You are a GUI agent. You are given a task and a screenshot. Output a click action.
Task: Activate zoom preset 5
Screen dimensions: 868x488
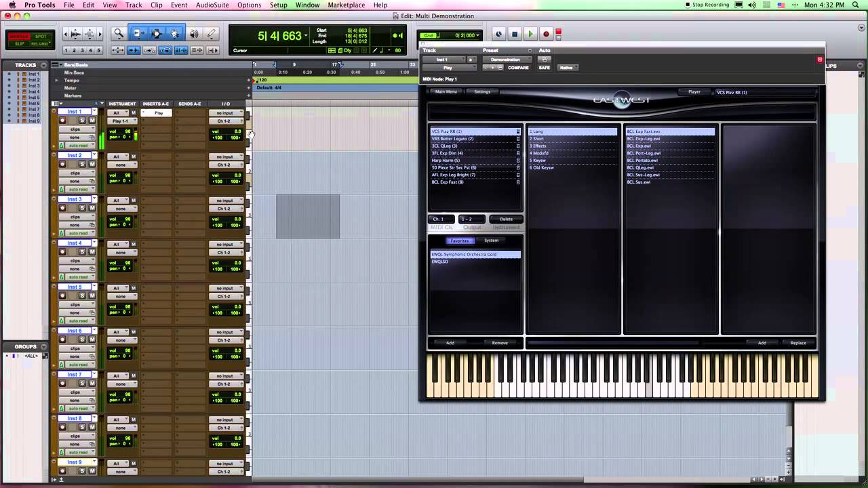pyautogui.click(x=99, y=50)
